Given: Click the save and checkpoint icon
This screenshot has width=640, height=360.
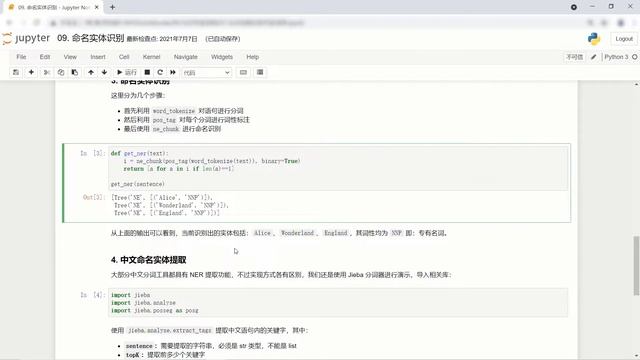Looking at the screenshot, I should point(16,72).
